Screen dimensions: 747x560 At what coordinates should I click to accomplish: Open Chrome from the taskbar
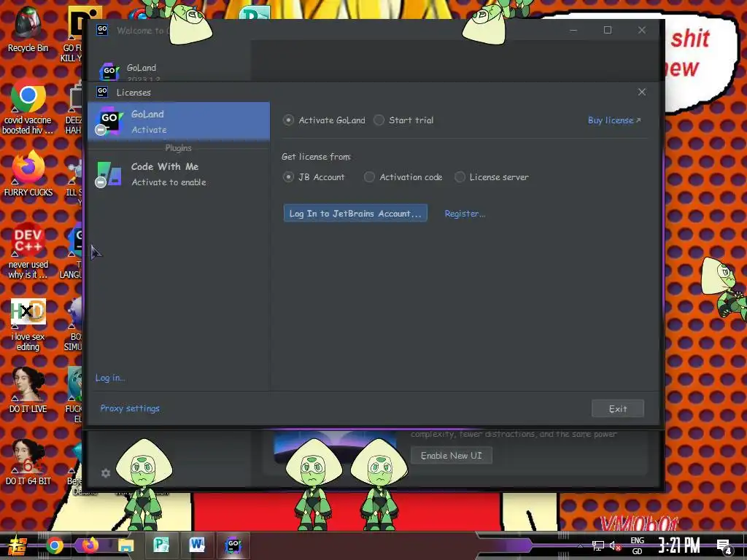[x=54, y=545]
